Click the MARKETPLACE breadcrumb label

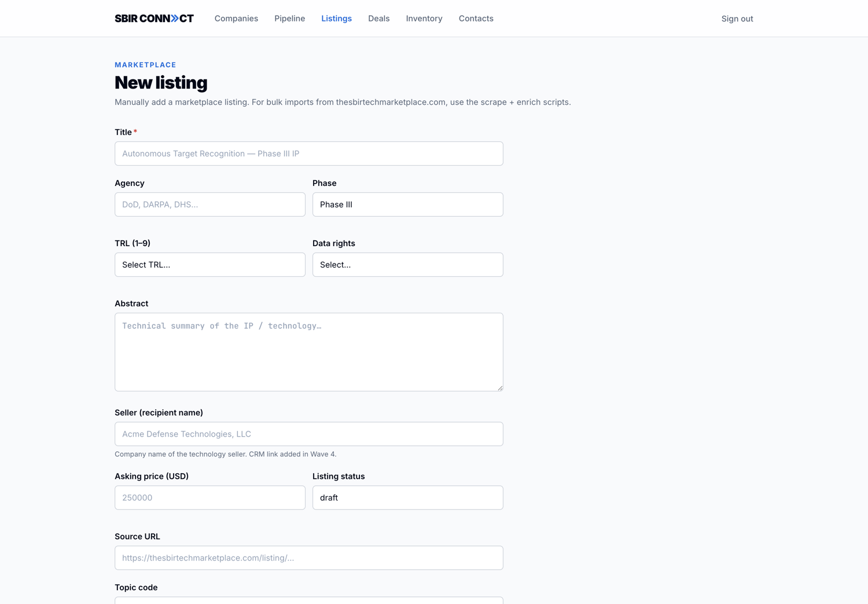pyautogui.click(x=145, y=65)
